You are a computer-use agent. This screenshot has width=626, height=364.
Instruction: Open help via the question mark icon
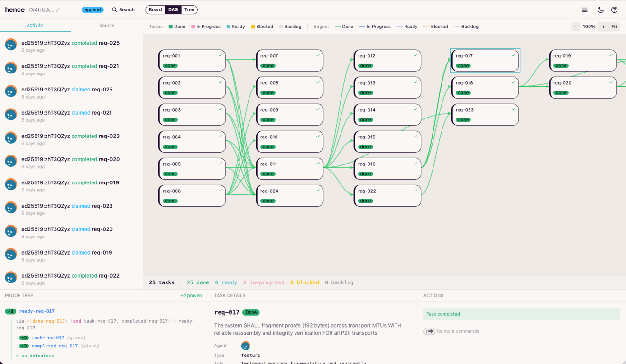(x=614, y=9)
